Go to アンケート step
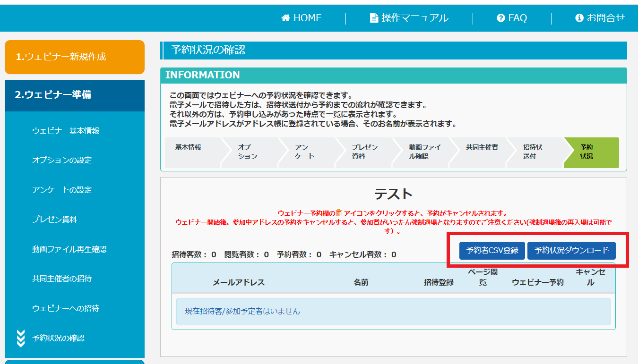638x364 pixels. click(306, 152)
